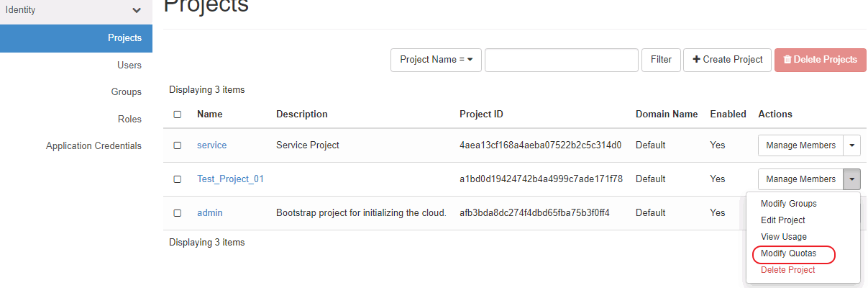Go to Groups in the sidebar

point(127,92)
